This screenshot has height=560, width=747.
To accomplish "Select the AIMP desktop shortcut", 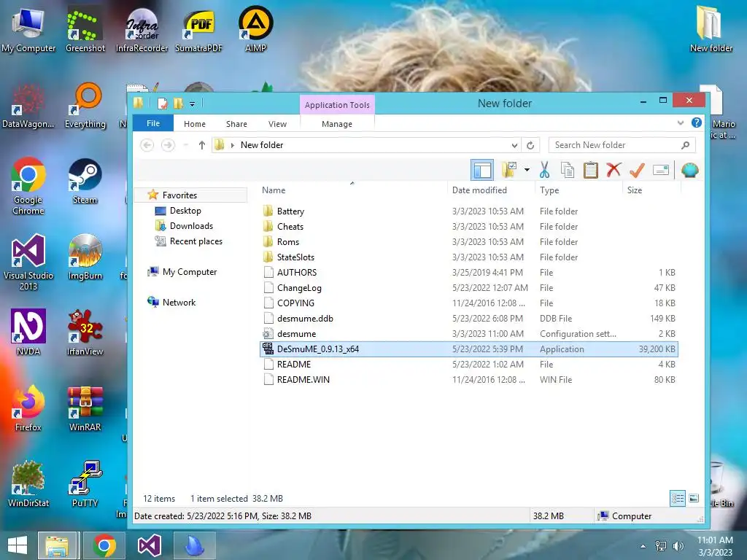I will point(255,28).
